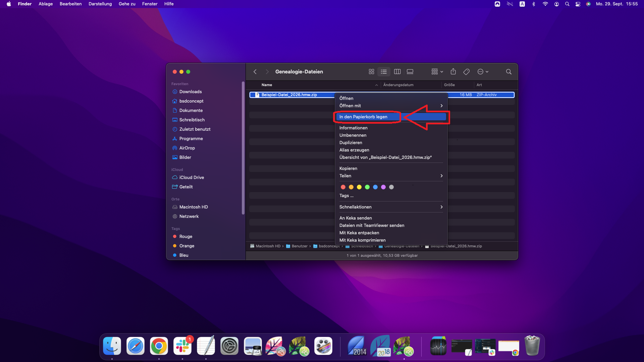This screenshot has height=362, width=644.
Task: Switch Finder to column view
Action: click(x=397, y=72)
